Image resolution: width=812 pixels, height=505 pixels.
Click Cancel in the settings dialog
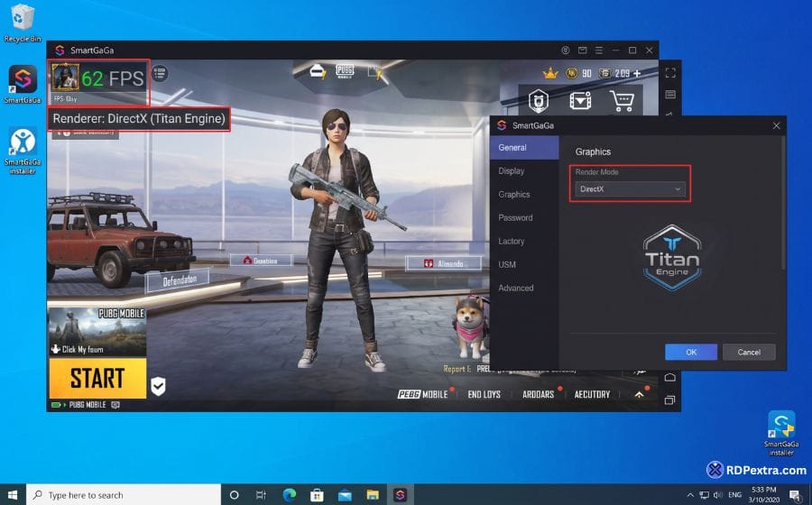pyautogui.click(x=749, y=352)
